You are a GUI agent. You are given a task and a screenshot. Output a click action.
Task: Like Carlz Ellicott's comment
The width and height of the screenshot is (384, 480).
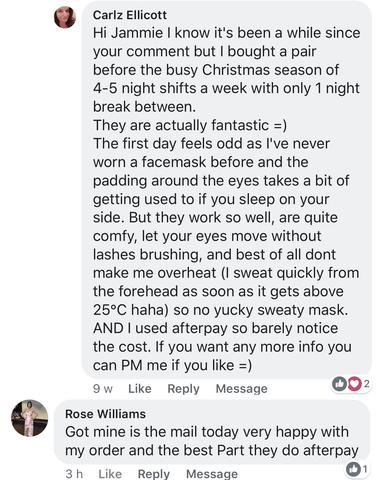(x=140, y=389)
